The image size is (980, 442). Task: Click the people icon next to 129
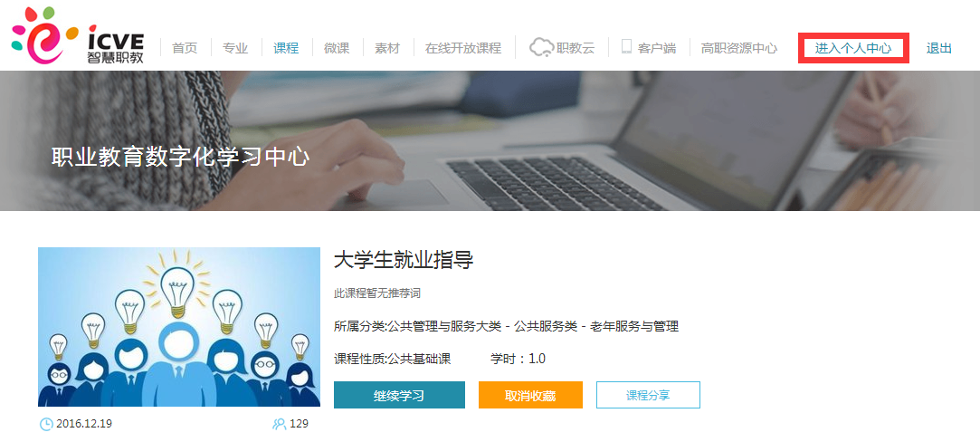(x=279, y=424)
